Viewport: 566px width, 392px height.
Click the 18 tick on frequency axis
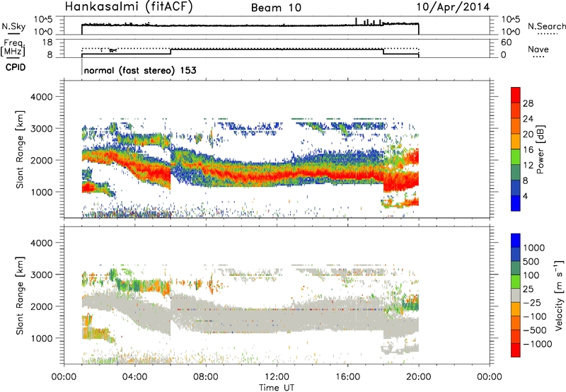click(x=47, y=42)
